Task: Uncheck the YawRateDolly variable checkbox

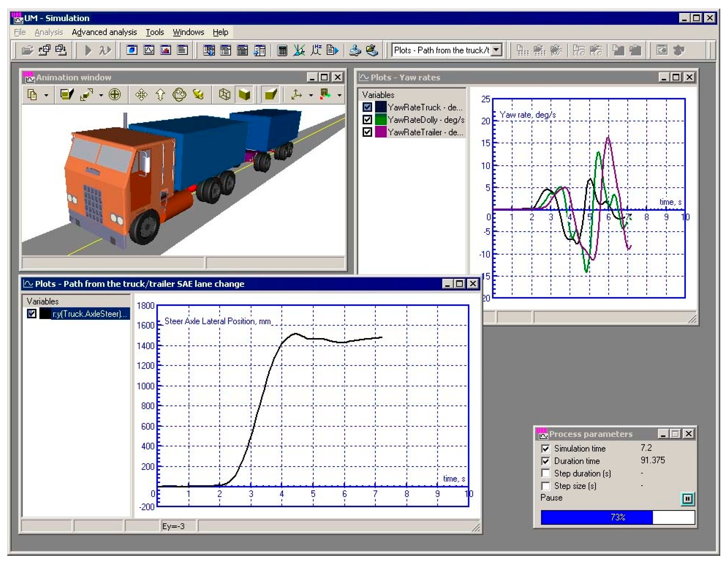Action: tap(367, 120)
